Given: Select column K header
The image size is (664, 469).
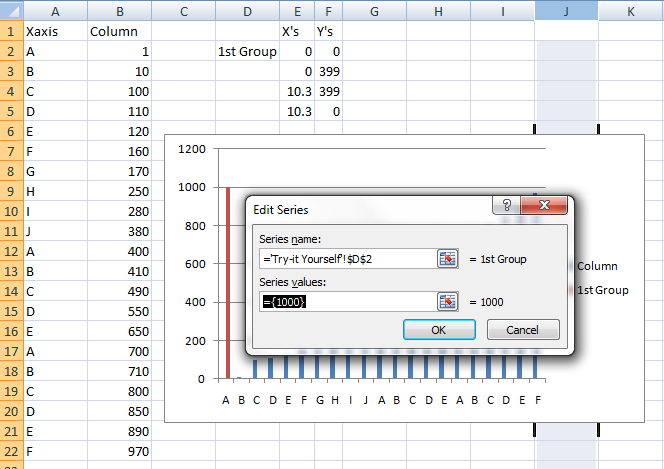Looking at the screenshot, I should pyautogui.click(x=631, y=11).
